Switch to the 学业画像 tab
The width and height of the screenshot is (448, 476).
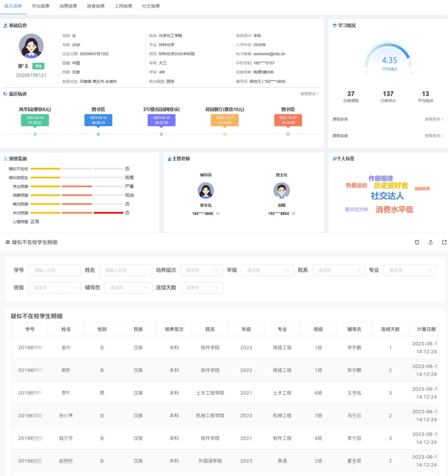click(41, 6)
